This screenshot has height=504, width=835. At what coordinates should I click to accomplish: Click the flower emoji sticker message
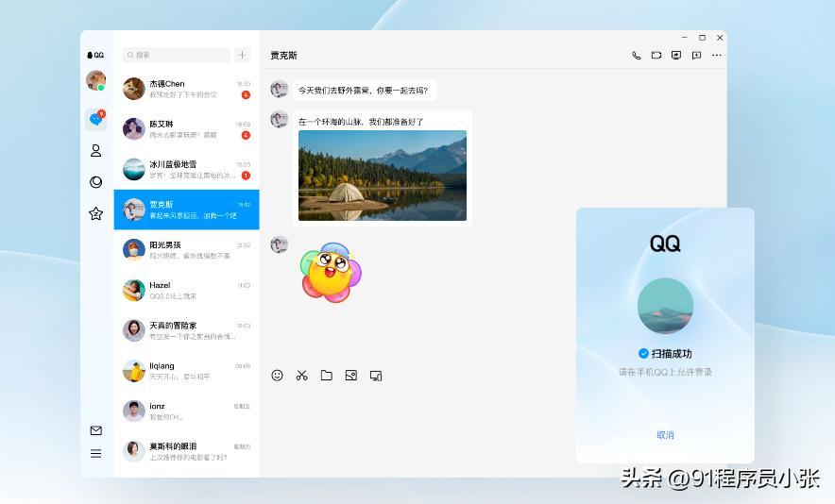pos(331,272)
